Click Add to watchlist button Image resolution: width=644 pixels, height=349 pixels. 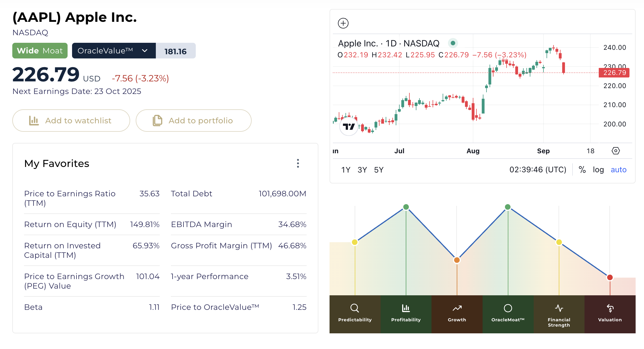[x=71, y=121]
